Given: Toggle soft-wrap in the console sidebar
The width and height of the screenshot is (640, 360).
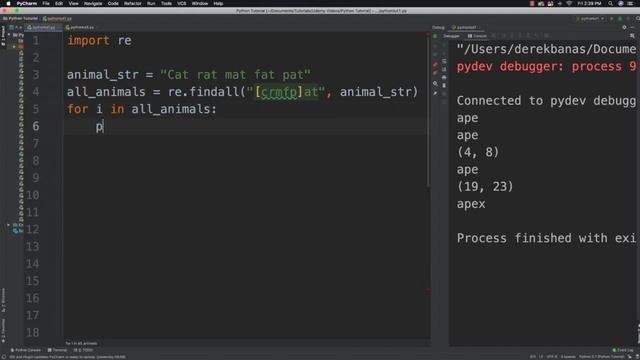Looking at the screenshot, I should (x=444, y=62).
